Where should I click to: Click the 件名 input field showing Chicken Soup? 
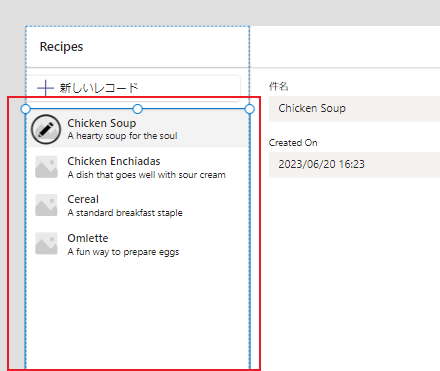click(x=354, y=109)
